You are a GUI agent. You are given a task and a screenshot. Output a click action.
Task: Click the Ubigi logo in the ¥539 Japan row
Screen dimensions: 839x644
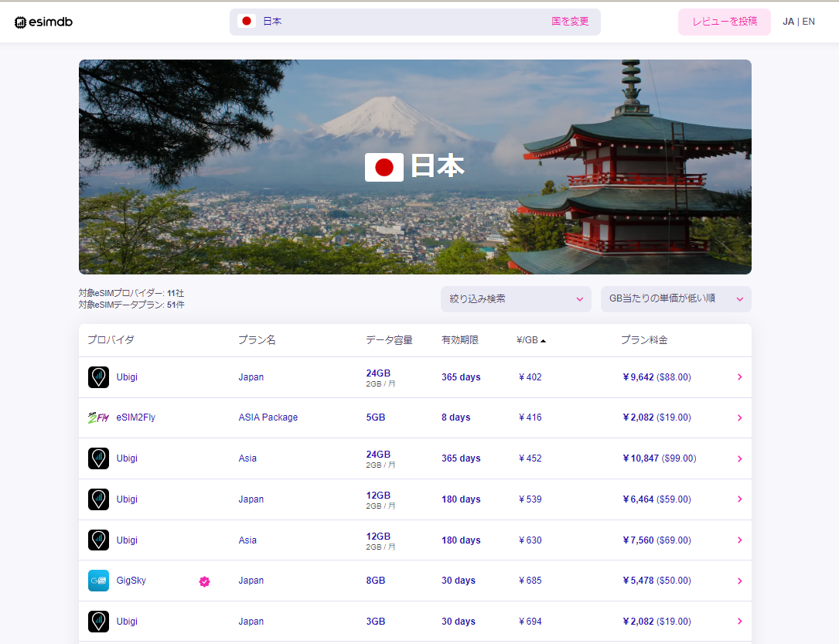[98, 499]
